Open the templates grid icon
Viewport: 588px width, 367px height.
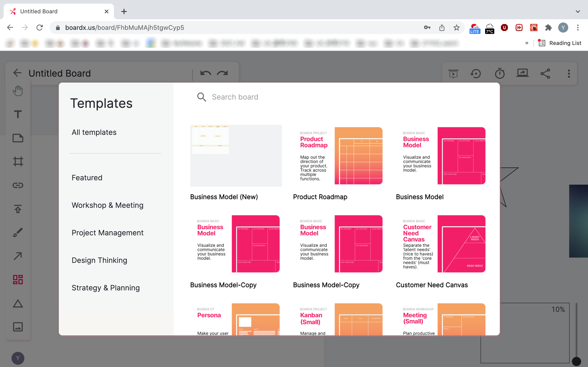[x=18, y=280]
